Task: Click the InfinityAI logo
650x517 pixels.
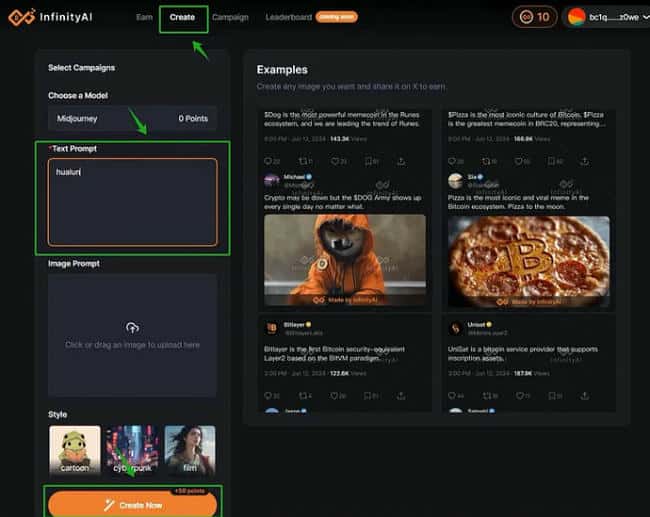Action: (45, 17)
